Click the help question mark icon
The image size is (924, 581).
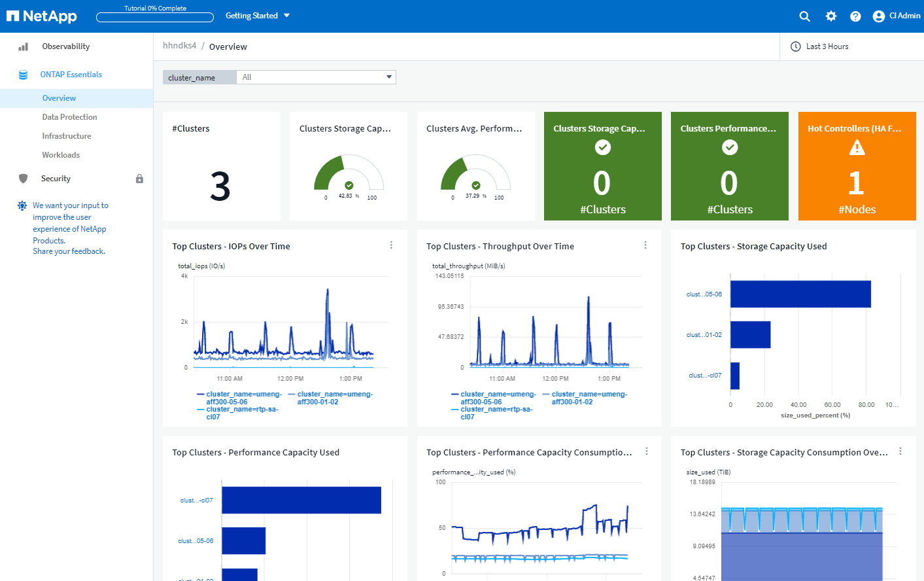coord(855,16)
